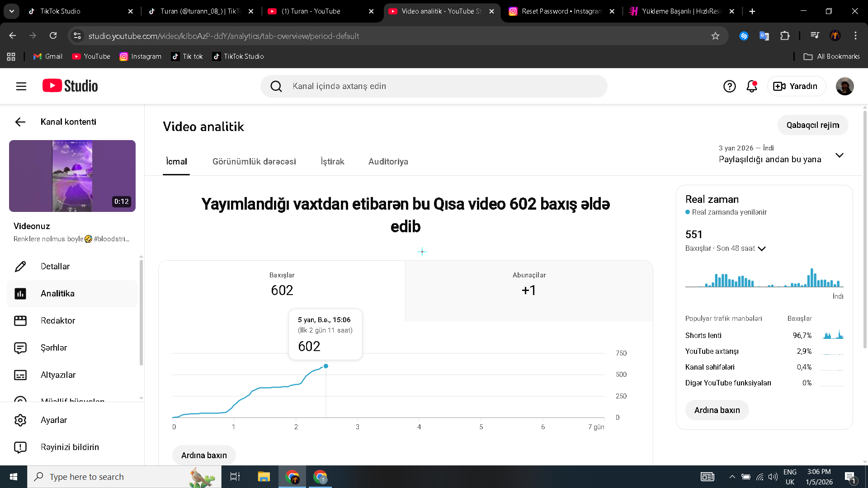Expand the Son 48 saat dropdown
868x488 pixels.
tap(762, 249)
